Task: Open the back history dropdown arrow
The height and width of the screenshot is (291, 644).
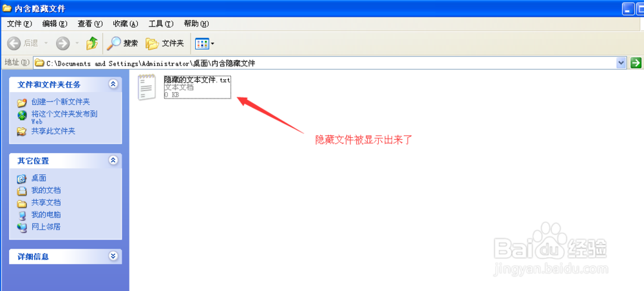Action: click(x=46, y=43)
